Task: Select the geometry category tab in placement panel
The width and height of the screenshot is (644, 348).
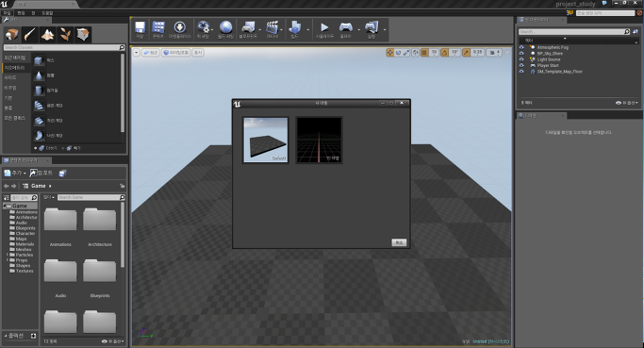Action: (15, 67)
